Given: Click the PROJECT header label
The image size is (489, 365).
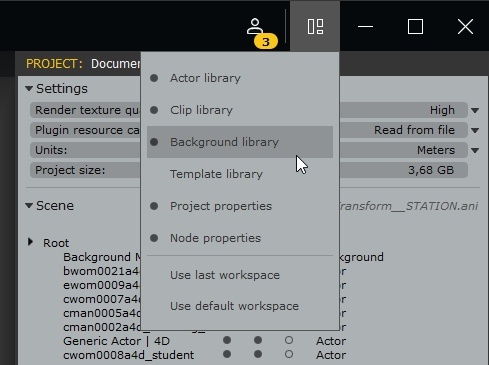Looking at the screenshot, I should tap(54, 64).
